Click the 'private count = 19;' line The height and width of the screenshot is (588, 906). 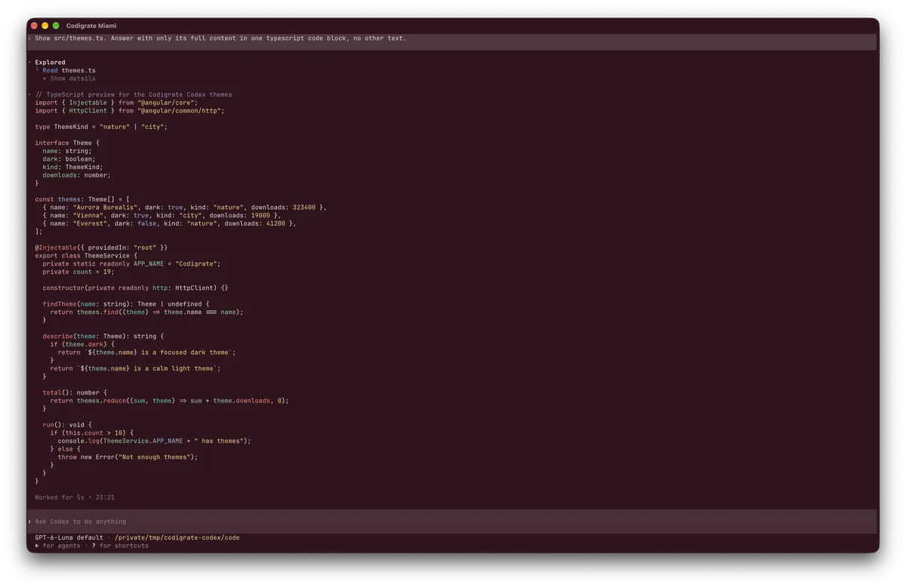[79, 272]
